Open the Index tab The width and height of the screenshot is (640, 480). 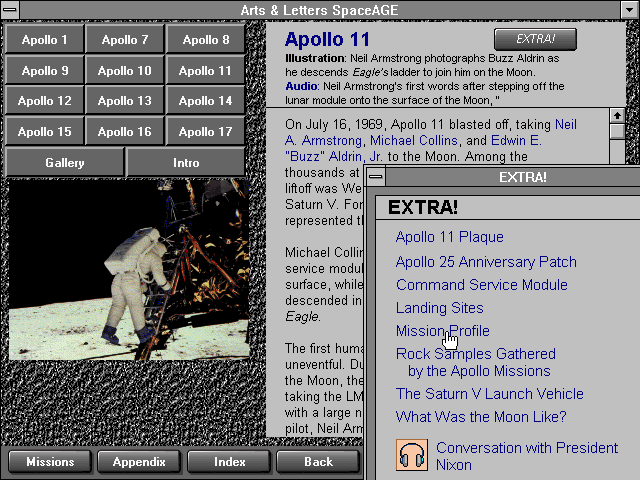point(229,462)
